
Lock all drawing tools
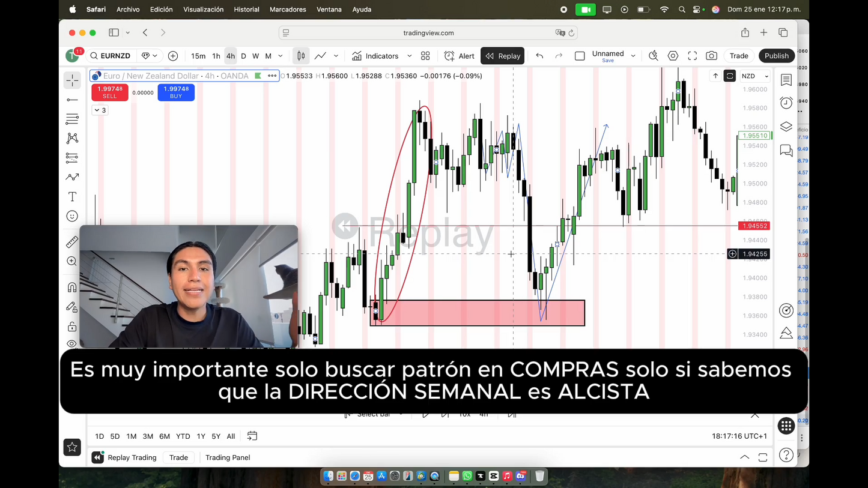tap(72, 326)
